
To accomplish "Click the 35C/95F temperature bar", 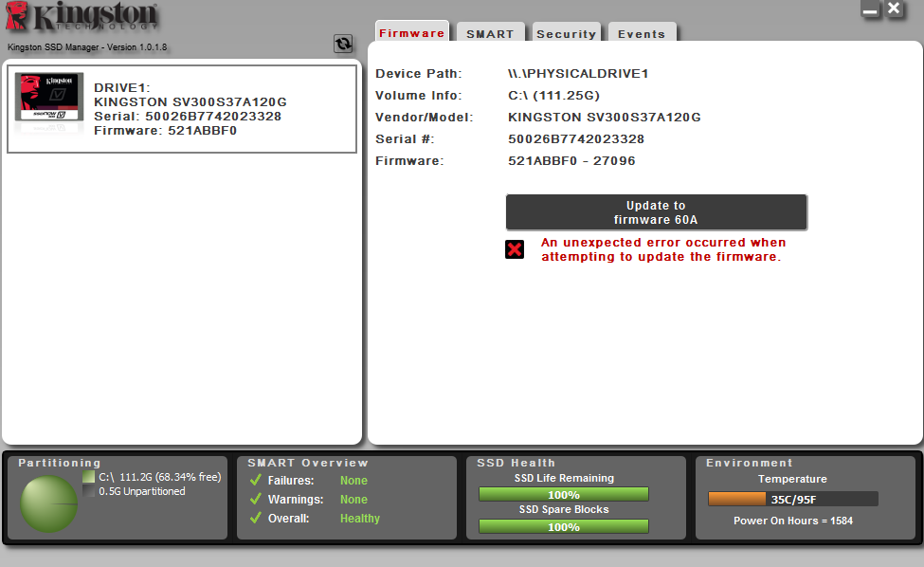I will (793, 500).
